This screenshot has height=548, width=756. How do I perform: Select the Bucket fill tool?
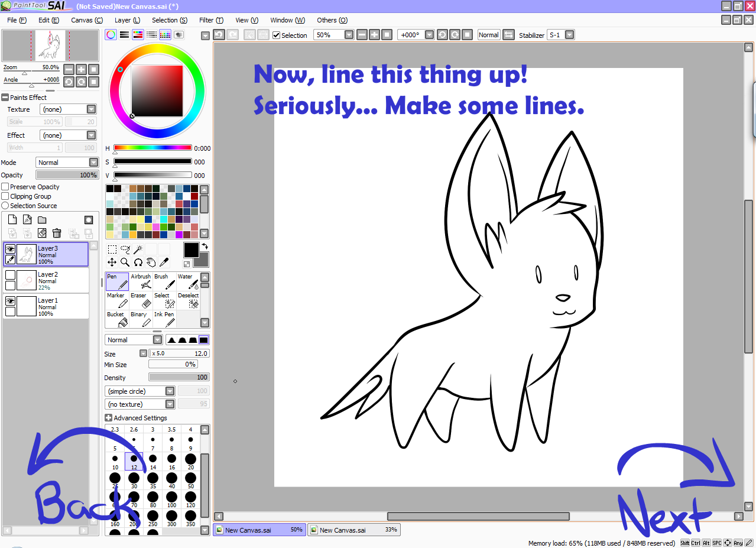point(117,319)
